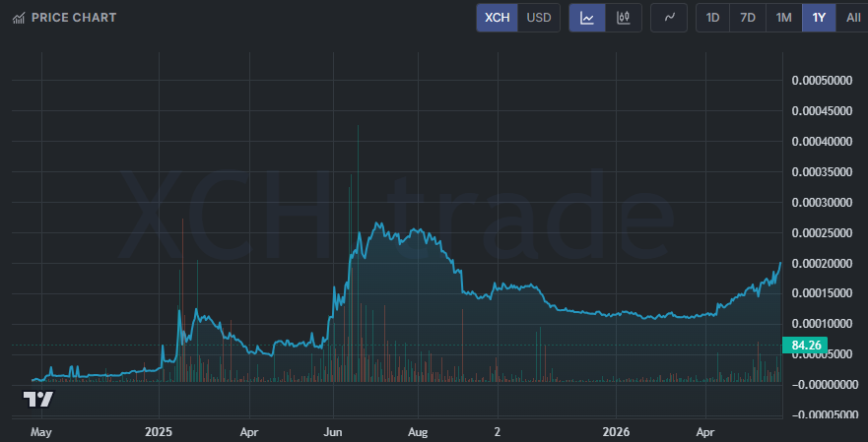
Task: Click the Jun label on time axis
Action: 333,430
